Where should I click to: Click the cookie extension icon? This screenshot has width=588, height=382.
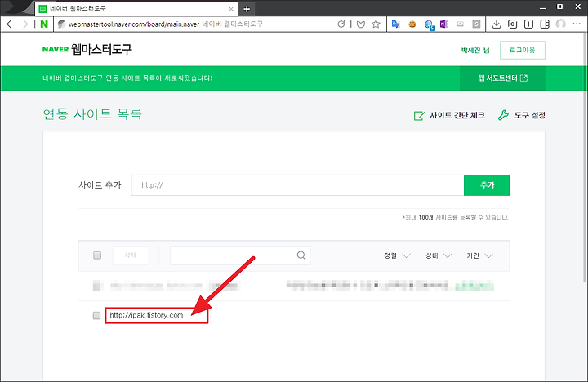pos(412,24)
